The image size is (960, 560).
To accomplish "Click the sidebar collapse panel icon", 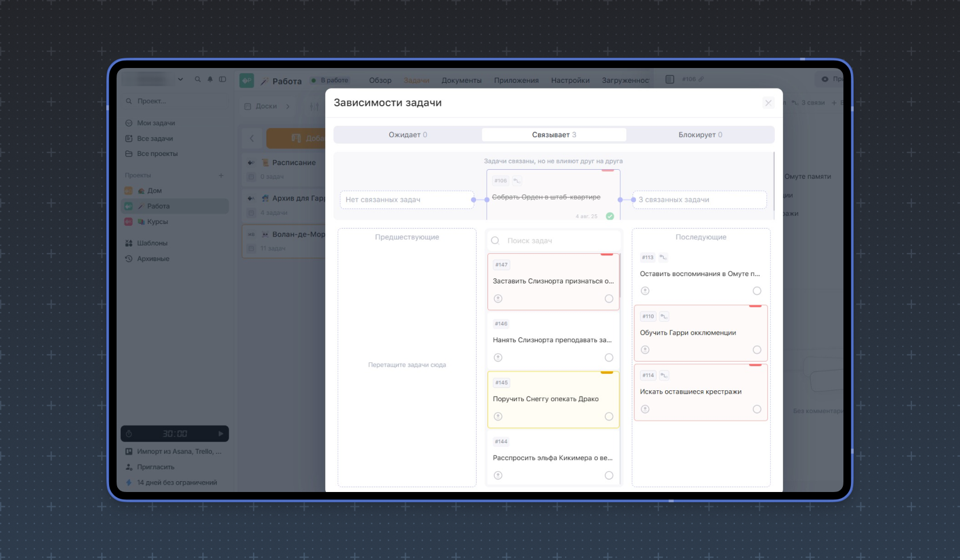I will [x=223, y=79].
